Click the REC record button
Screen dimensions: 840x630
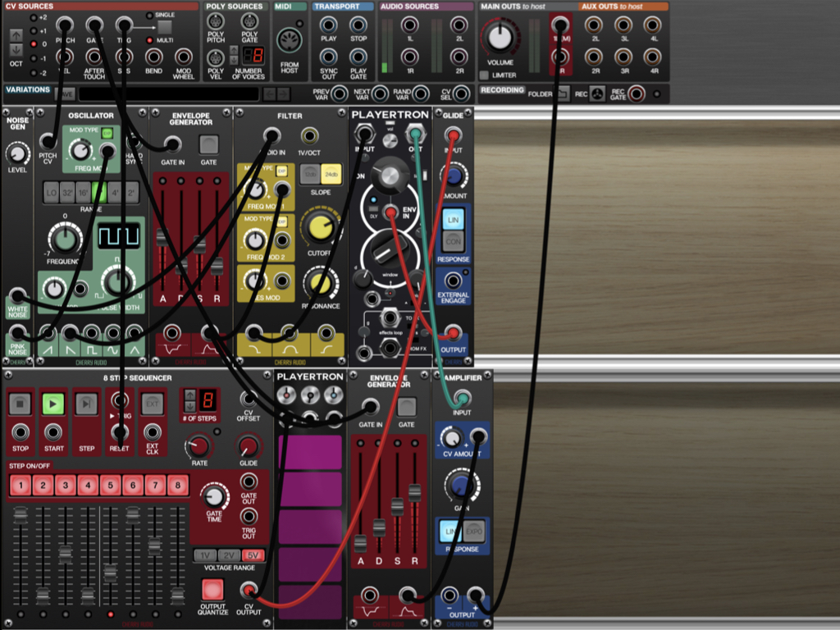click(598, 94)
